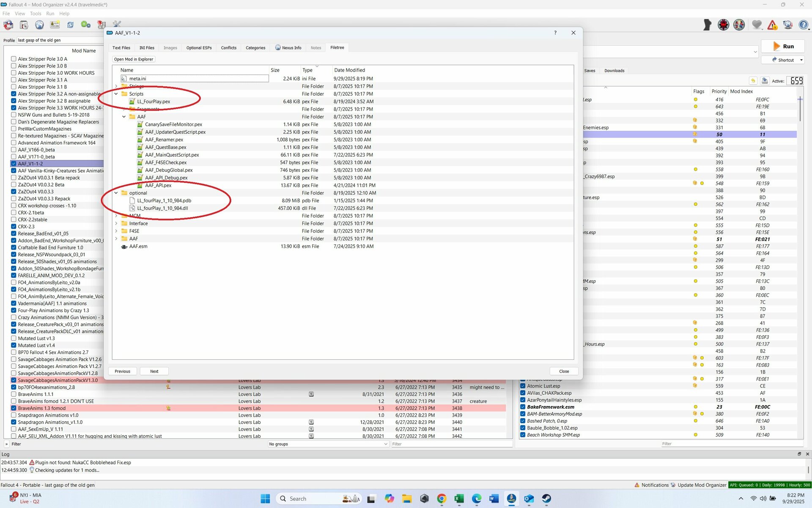Viewport: 812px width, 508px height.
Task: Open the settings wrench and screwdriver icon
Action: [x=117, y=24]
